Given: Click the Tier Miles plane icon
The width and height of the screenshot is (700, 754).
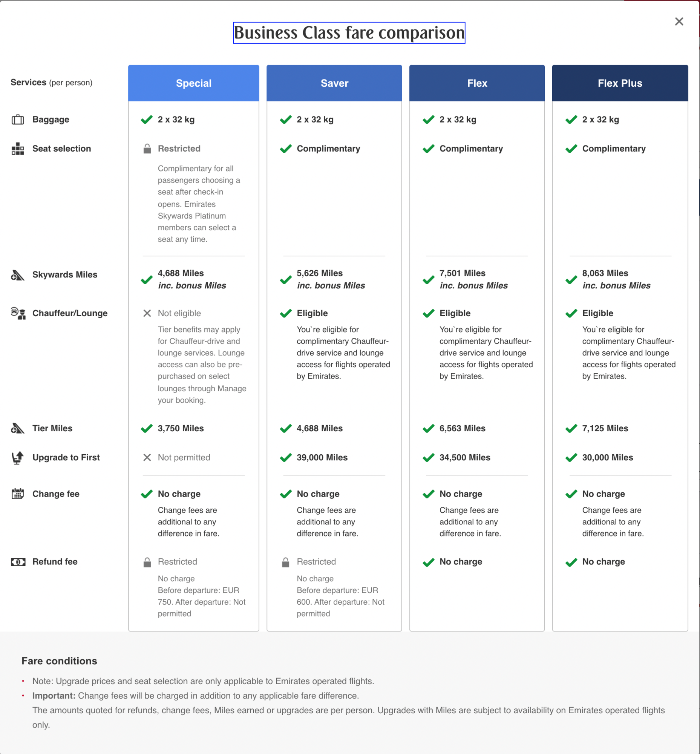Looking at the screenshot, I should [x=17, y=429].
